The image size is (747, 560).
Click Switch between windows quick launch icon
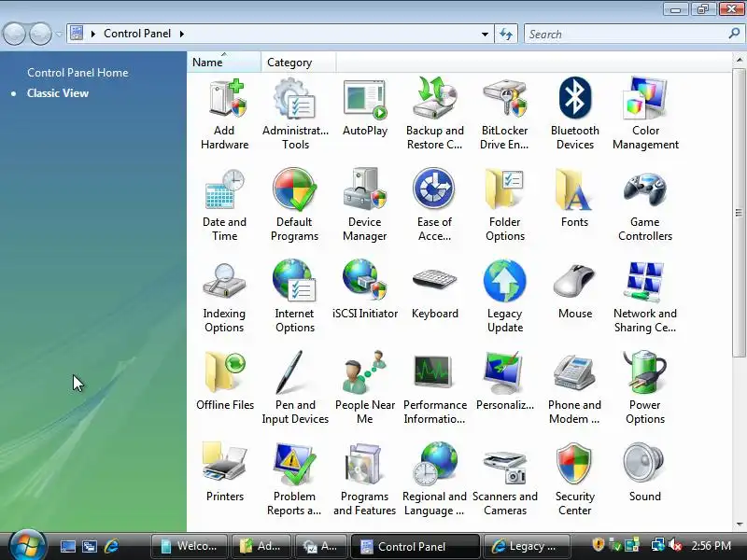89,546
